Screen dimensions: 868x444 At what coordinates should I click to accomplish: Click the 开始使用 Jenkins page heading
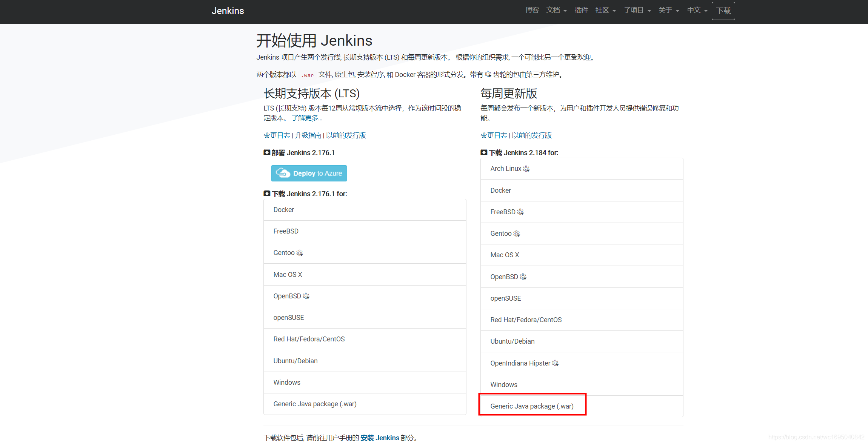point(314,40)
